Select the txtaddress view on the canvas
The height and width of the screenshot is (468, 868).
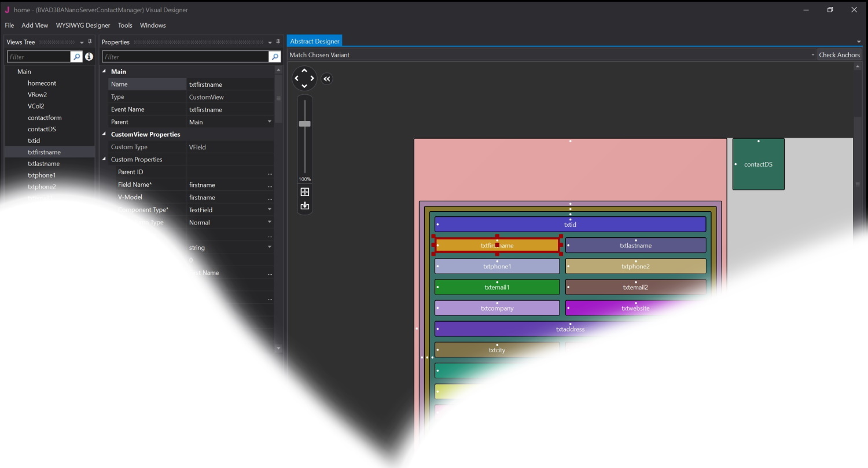570,329
